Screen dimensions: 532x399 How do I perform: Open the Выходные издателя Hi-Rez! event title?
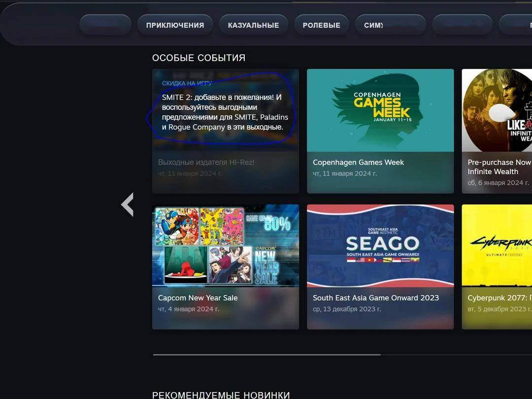[206, 162]
